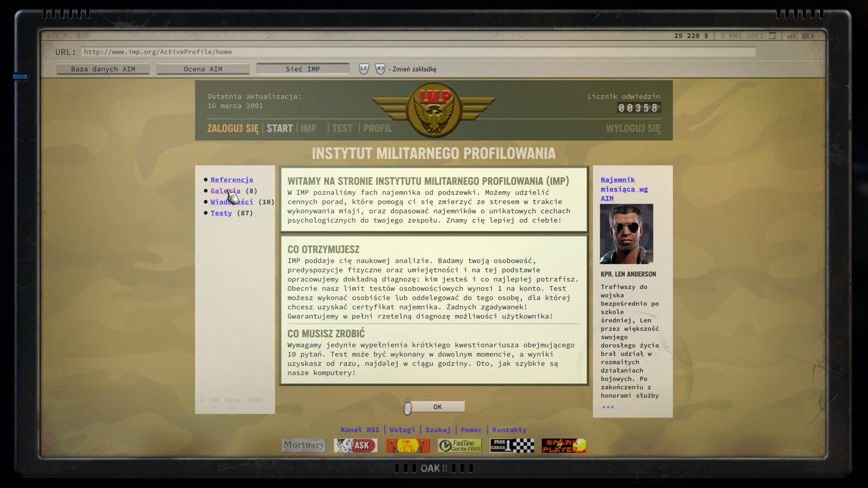Image resolution: width=868 pixels, height=488 pixels.
Task: Open the TEST navigation item
Action: [342, 128]
